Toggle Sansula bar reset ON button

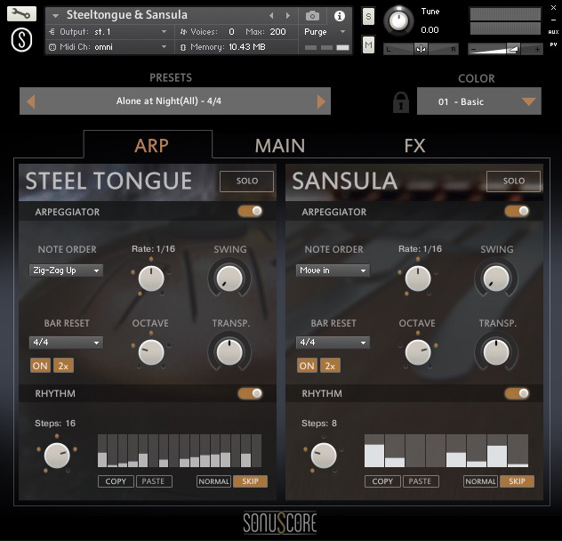pyautogui.click(x=307, y=366)
